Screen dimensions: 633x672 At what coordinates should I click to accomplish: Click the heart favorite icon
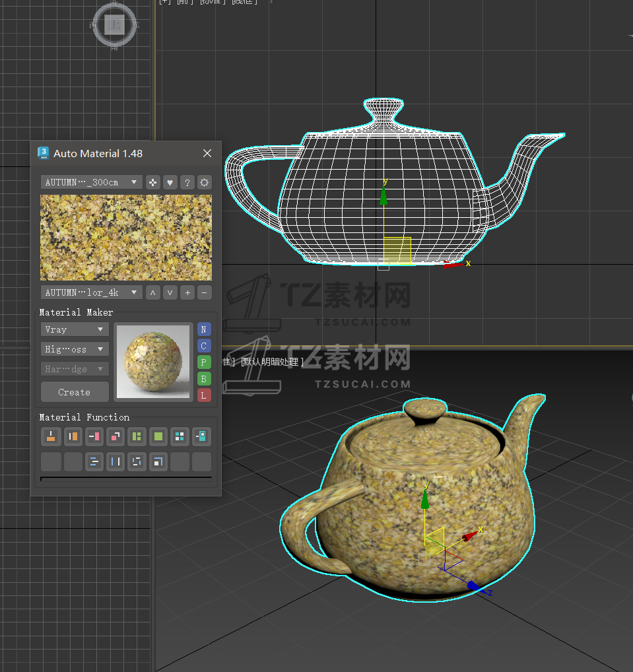point(170,182)
